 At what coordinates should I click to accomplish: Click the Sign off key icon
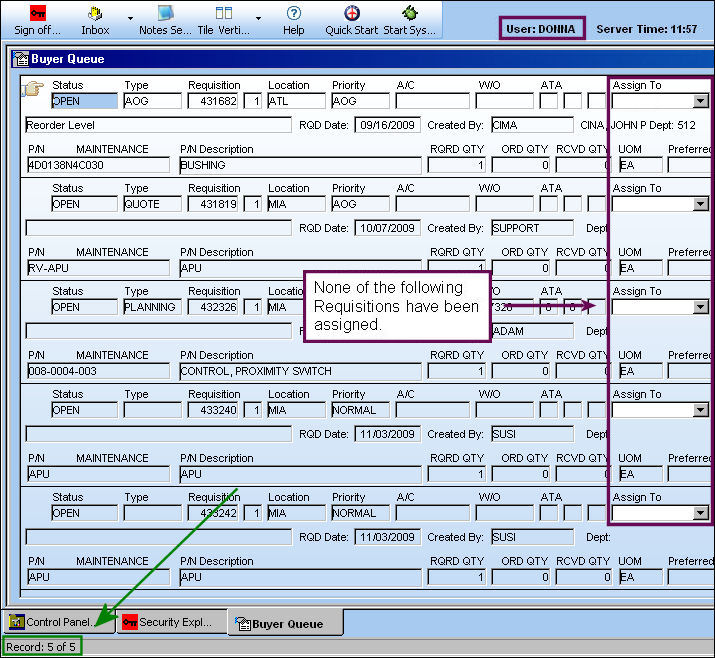pos(37,13)
